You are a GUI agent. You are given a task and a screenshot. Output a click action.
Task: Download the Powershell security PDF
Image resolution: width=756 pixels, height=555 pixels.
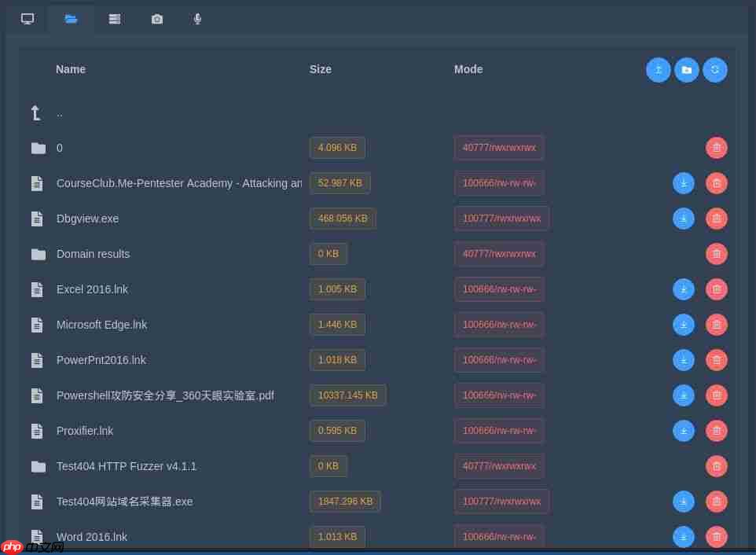[x=684, y=395]
